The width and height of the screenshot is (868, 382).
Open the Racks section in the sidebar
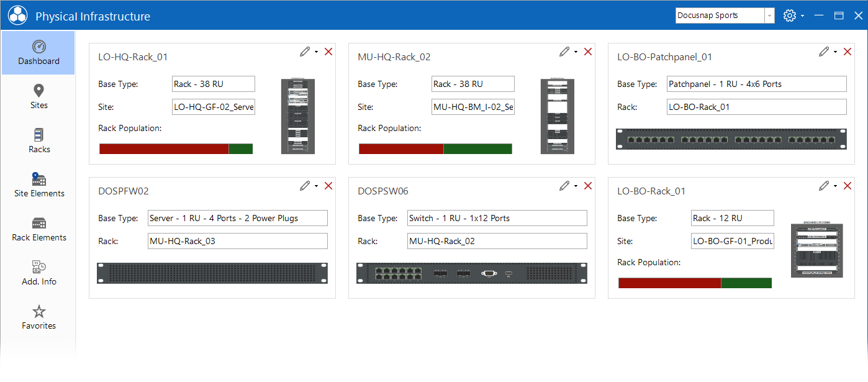[38, 141]
